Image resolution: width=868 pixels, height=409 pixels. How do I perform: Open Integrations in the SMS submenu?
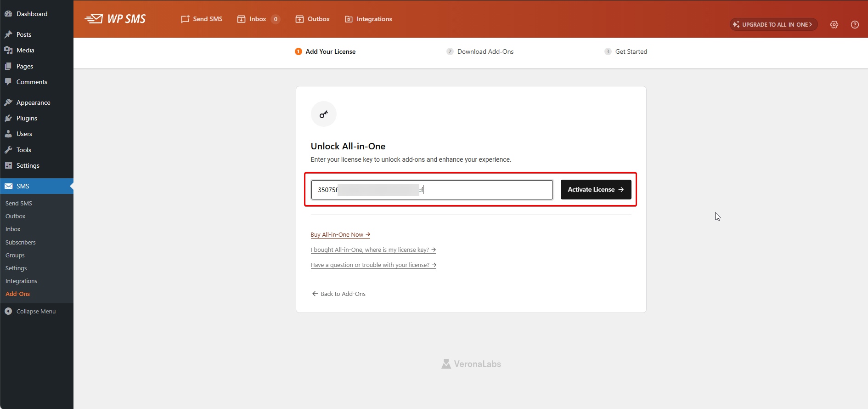point(22,281)
